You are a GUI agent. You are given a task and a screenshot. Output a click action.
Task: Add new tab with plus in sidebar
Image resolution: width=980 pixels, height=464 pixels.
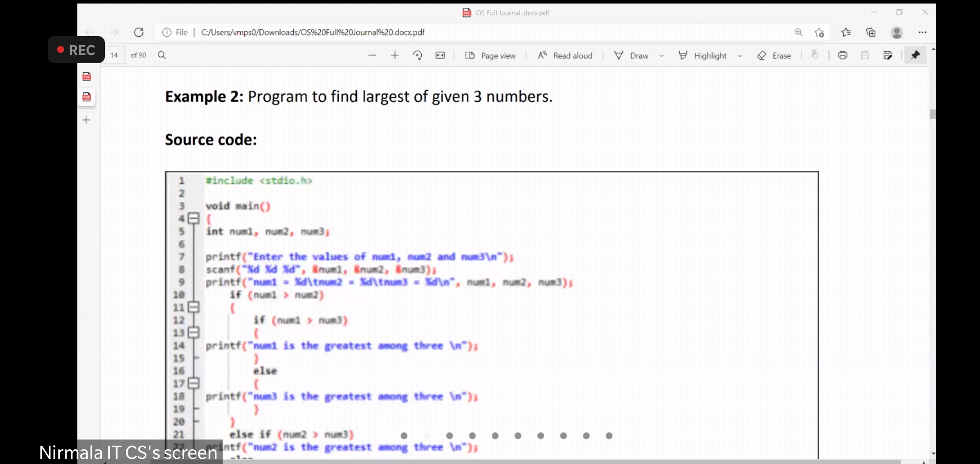coord(86,120)
